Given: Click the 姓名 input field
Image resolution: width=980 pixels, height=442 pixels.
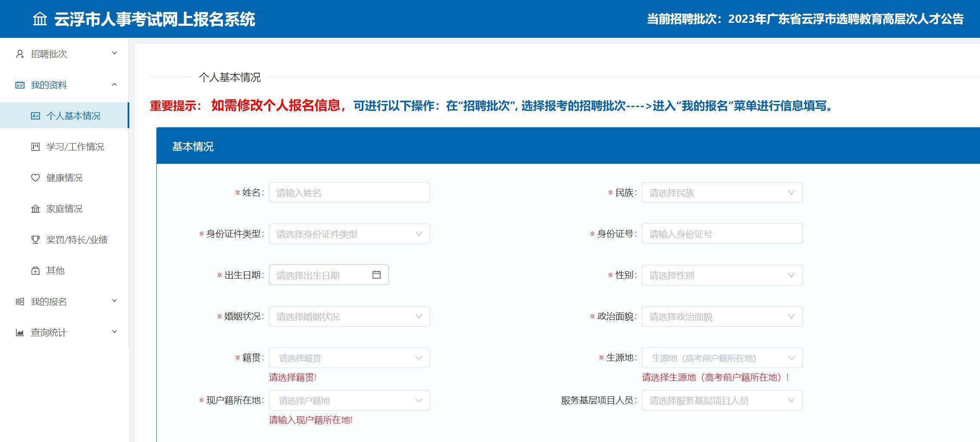Looking at the screenshot, I should (x=349, y=193).
